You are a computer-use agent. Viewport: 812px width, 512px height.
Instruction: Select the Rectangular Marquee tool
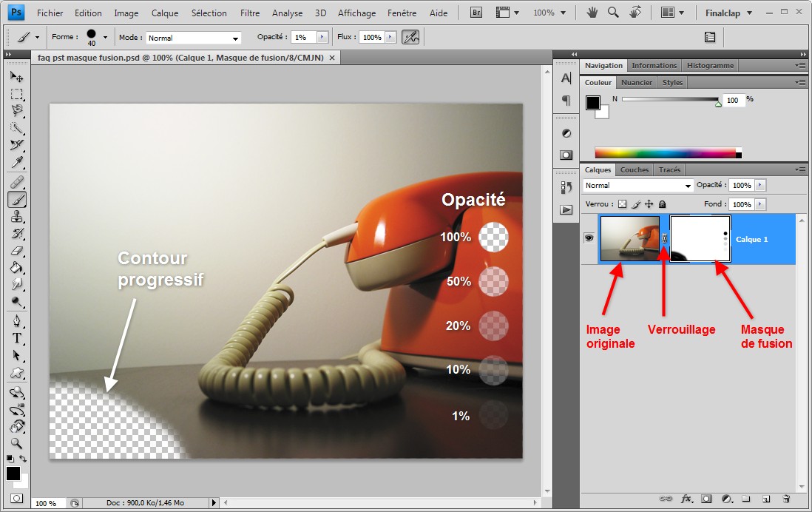point(16,94)
